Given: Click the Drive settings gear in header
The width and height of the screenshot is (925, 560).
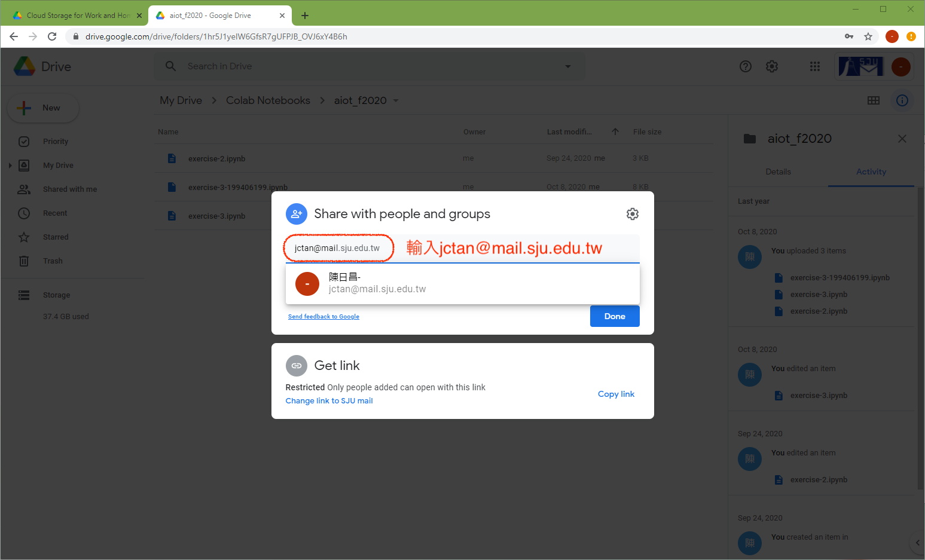Looking at the screenshot, I should tap(772, 66).
